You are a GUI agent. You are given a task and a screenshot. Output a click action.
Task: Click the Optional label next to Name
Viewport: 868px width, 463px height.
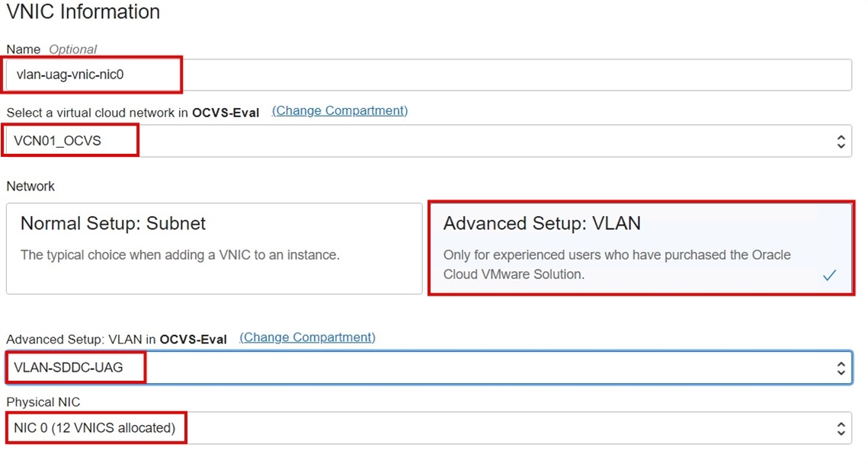[72, 49]
